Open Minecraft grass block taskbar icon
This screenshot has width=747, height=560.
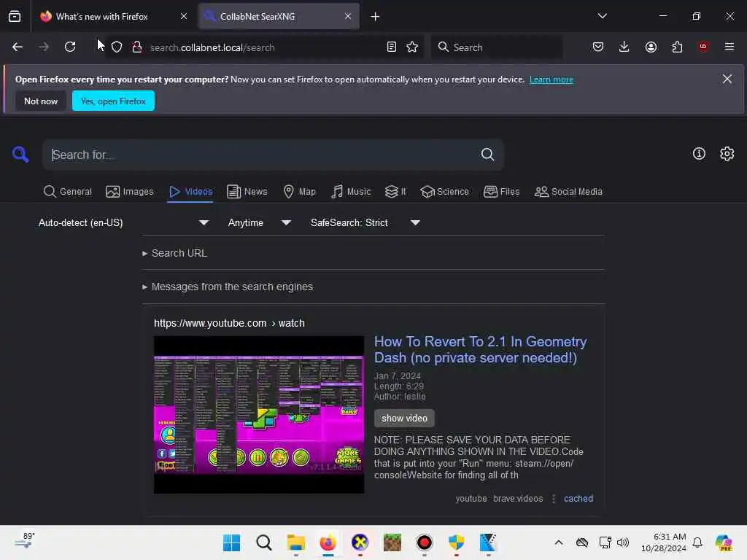(x=392, y=542)
